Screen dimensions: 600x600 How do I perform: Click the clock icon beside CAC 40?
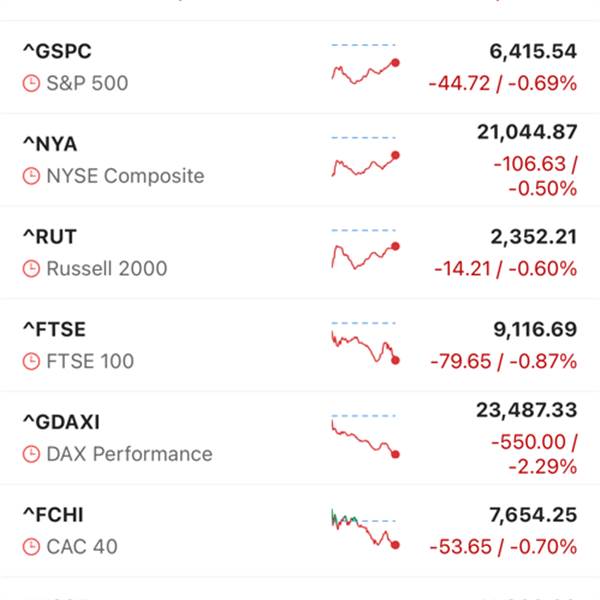click(31, 547)
